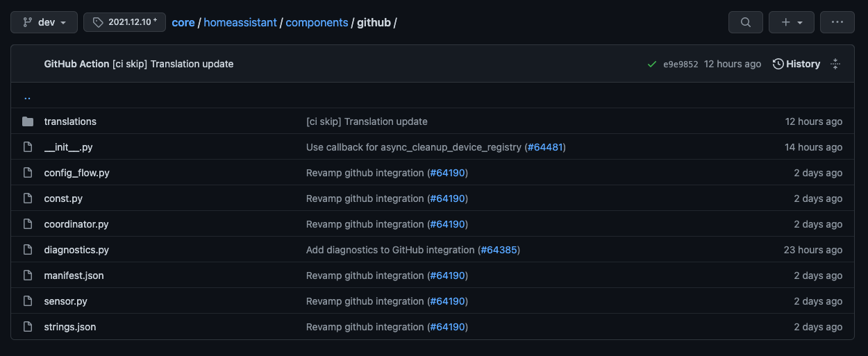
Task: Open the const.py file
Action: click(x=63, y=198)
